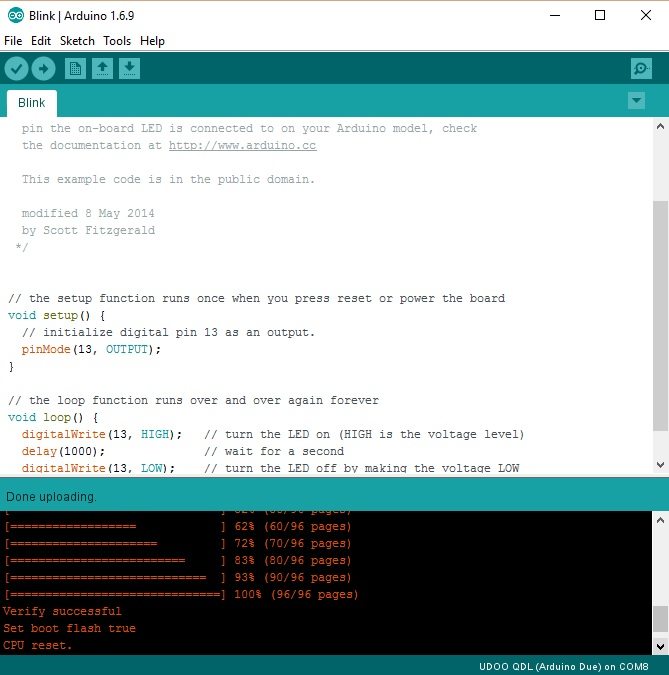This screenshot has height=675, width=669.
Task: Save the sketch with the down-arrow icon
Action: [130, 68]
